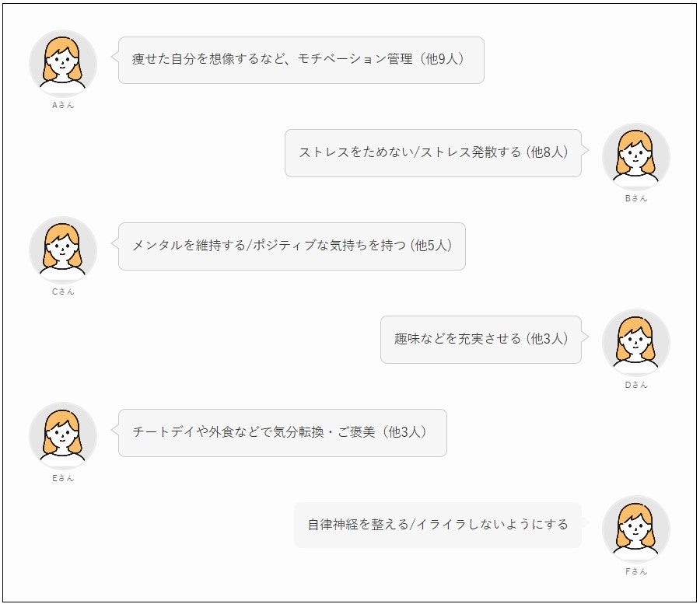Click the Eさん name caption
The image size is (700, 604).
[63, 478]
